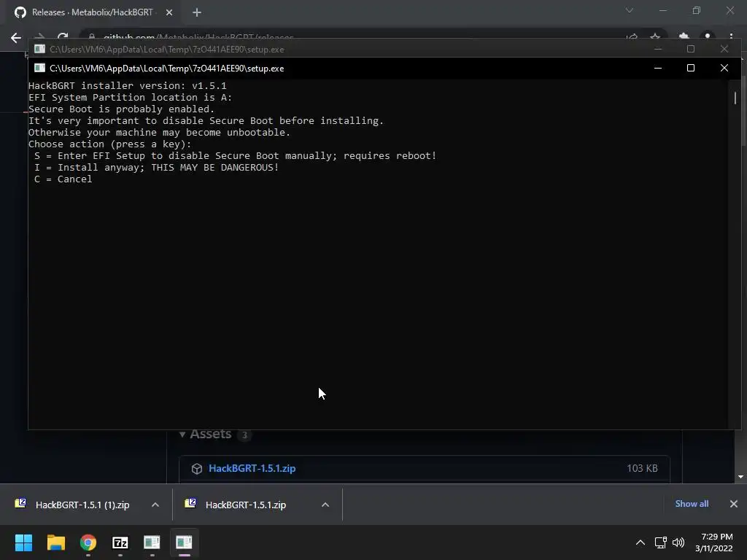The height and width of the screenshot is (560, 747).
Task: Open the clock and date panel
Action: 713,542
